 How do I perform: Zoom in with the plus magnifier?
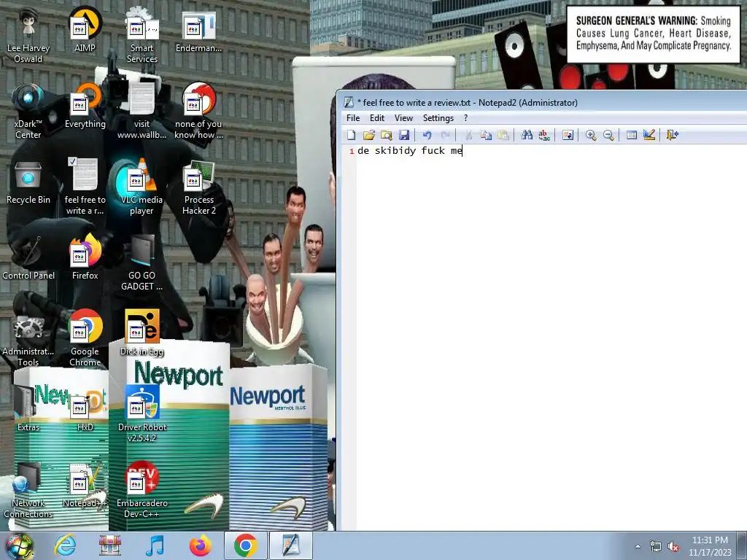click(591, 135)
